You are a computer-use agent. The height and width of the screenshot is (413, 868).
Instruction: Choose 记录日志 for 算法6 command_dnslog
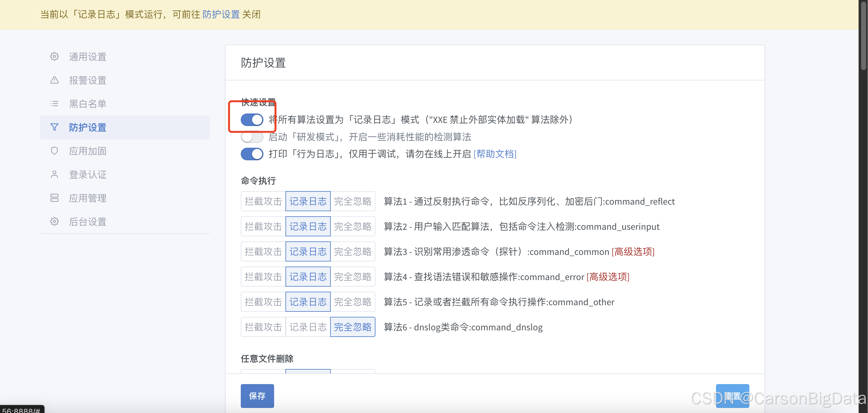[x=308, y=327]
